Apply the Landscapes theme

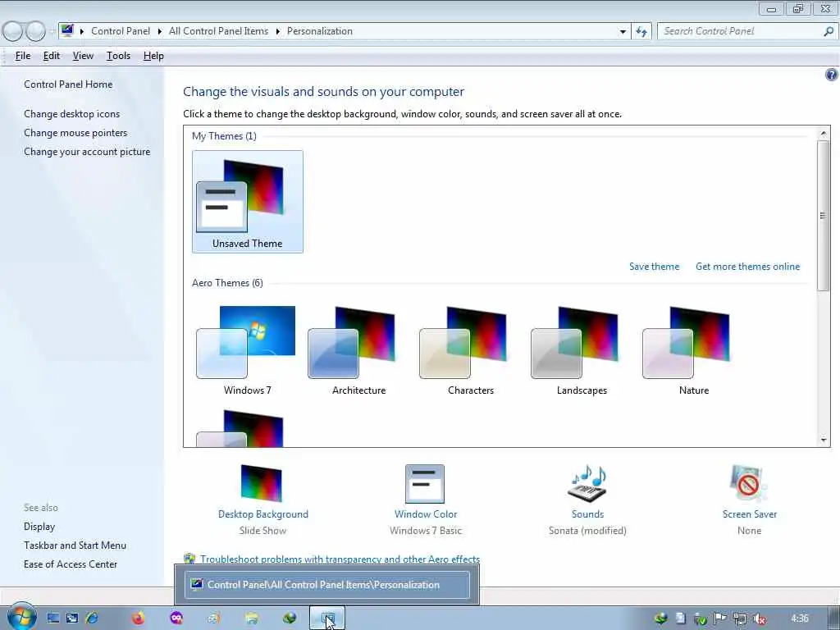coord(582,350)
